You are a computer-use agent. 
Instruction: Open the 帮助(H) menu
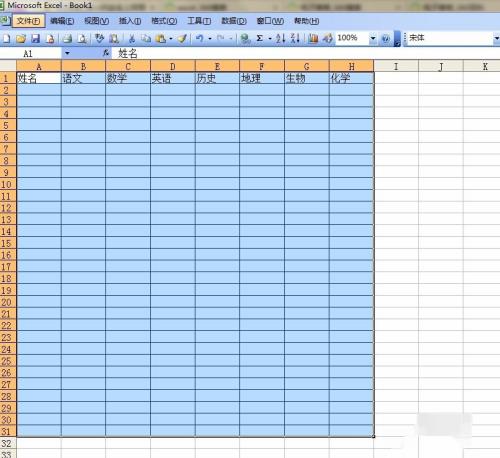pyautogui.click(x=306, y=21)
